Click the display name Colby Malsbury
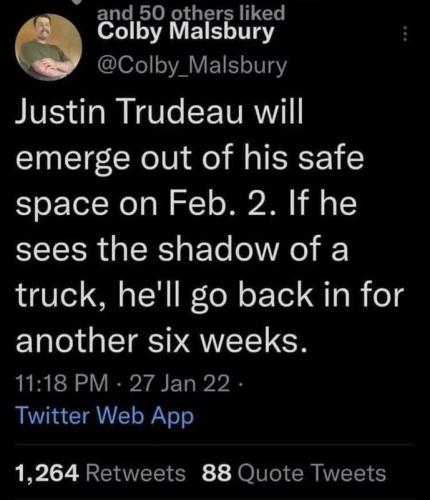Viewport: 430px width, 500px height. [186, 33]
